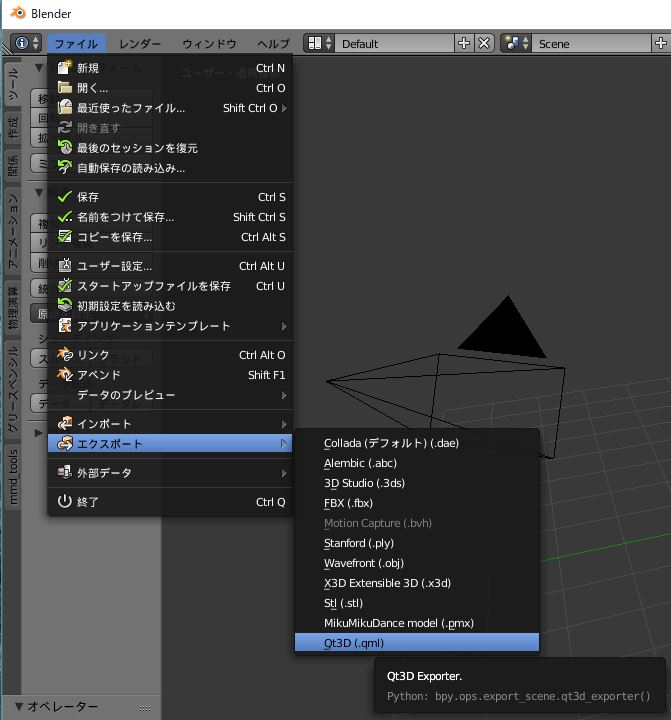Click the User Preferences icon

click(65, 265)
